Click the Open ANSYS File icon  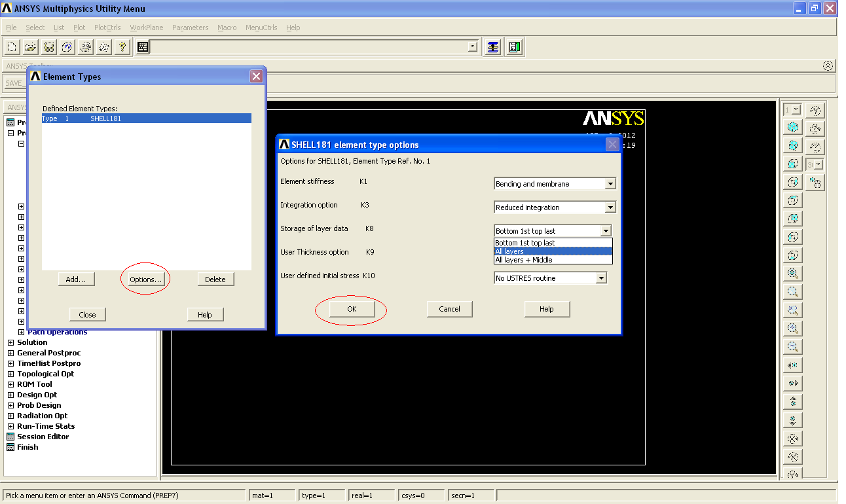[x=31, y=47]
